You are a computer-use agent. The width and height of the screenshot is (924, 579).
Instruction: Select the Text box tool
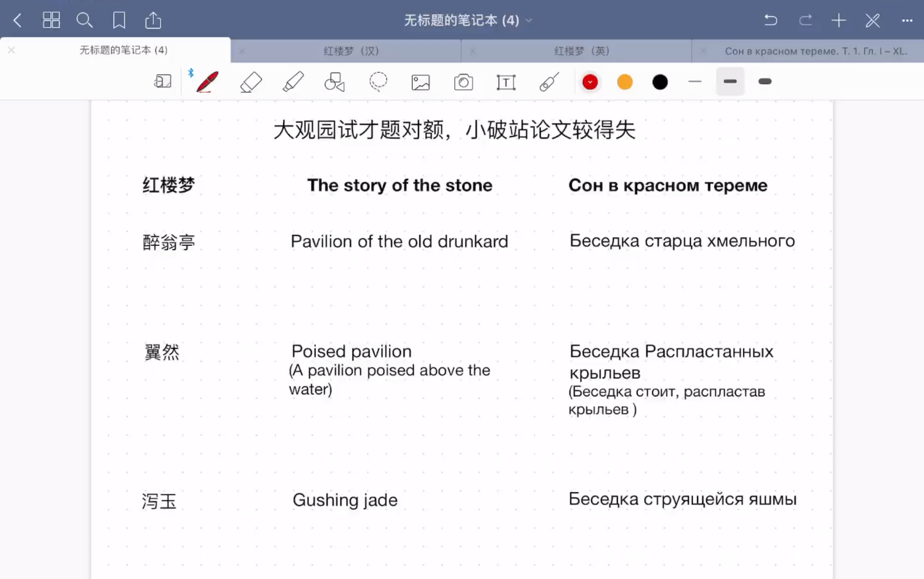click(506, 83)
